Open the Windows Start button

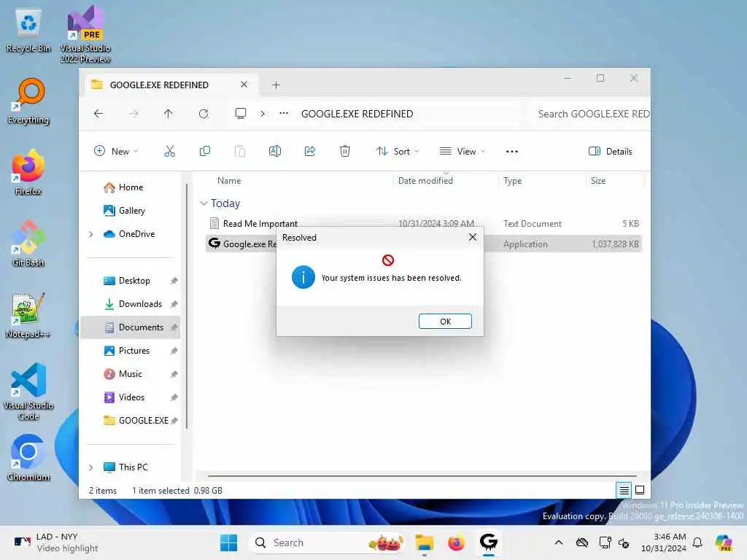click(228, 542)
